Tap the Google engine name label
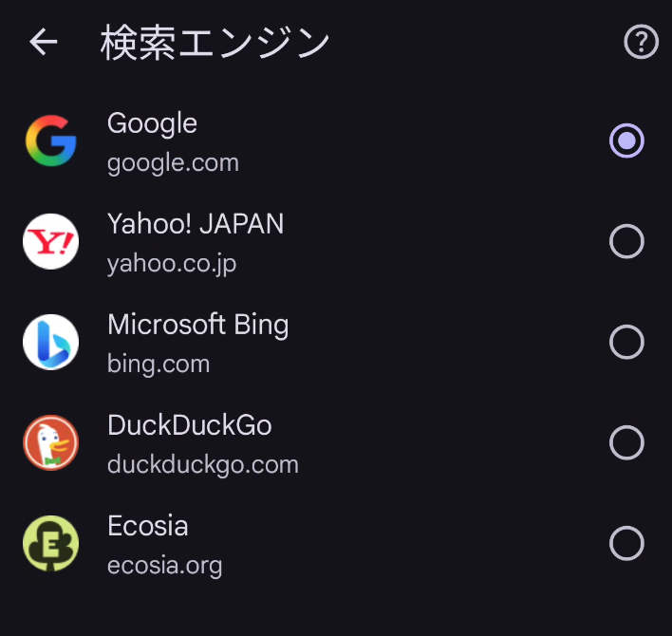 (x=152, y=123)
